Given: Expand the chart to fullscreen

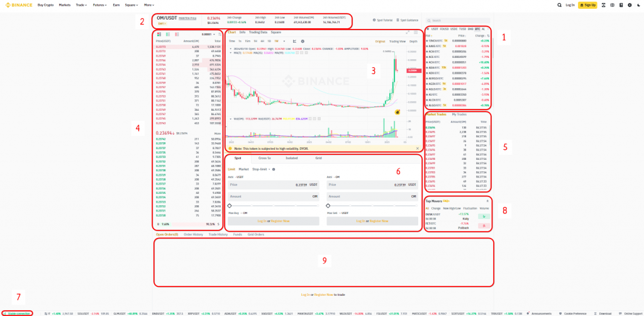Looking at the screenshot, I should [x=407, y=31].
